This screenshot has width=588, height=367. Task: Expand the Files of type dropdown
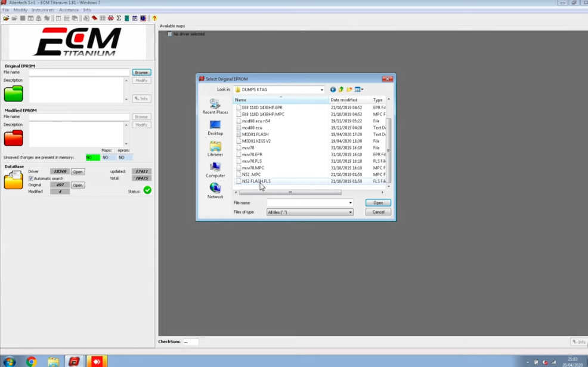coord(350,212)
